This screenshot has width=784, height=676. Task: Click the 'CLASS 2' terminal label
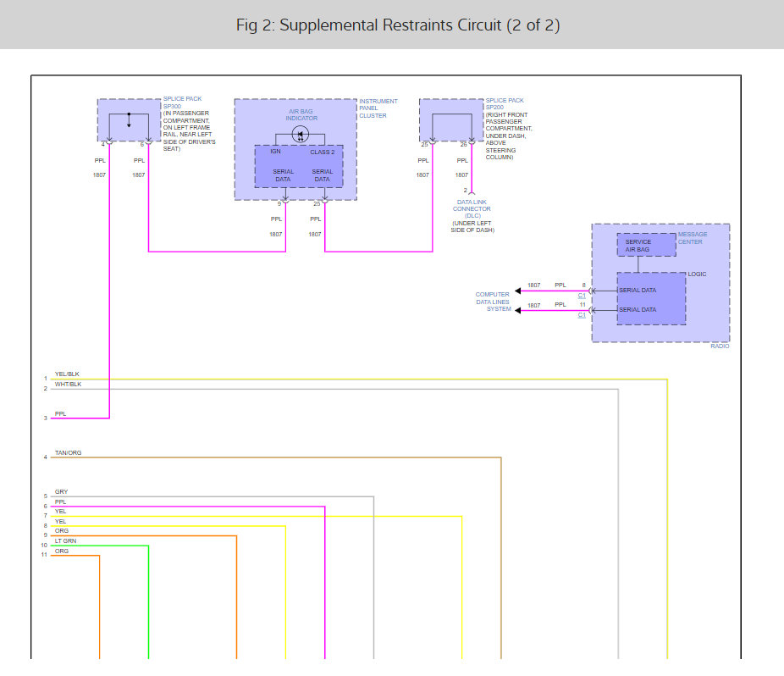pos(323,152)
